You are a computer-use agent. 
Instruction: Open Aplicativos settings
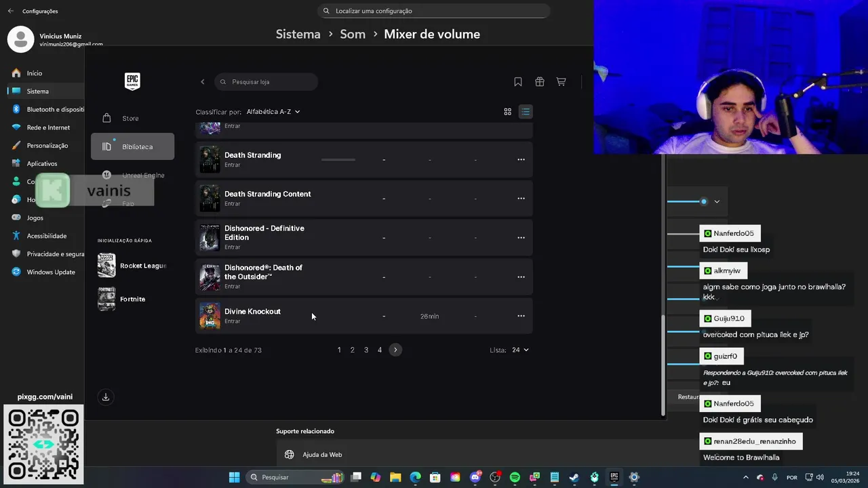(x=44, y=163)
